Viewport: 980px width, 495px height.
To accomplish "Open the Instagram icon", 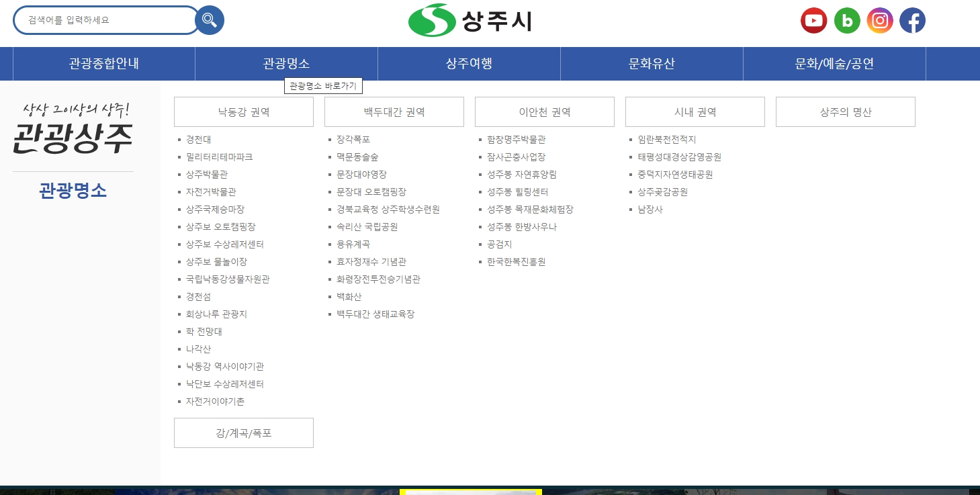I will (879, 20).
